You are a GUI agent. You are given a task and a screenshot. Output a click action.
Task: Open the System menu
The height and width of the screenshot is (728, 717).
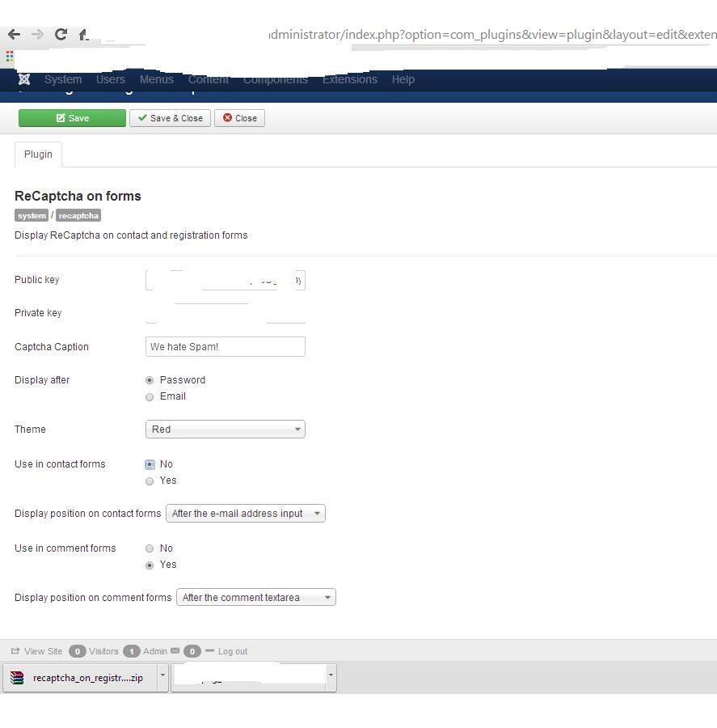tap(63, 79)
